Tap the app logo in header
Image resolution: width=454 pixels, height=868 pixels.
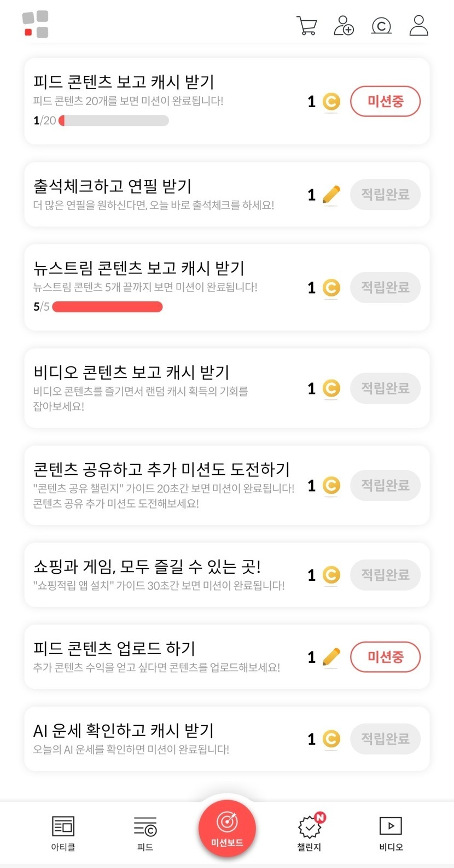point(36,25)
